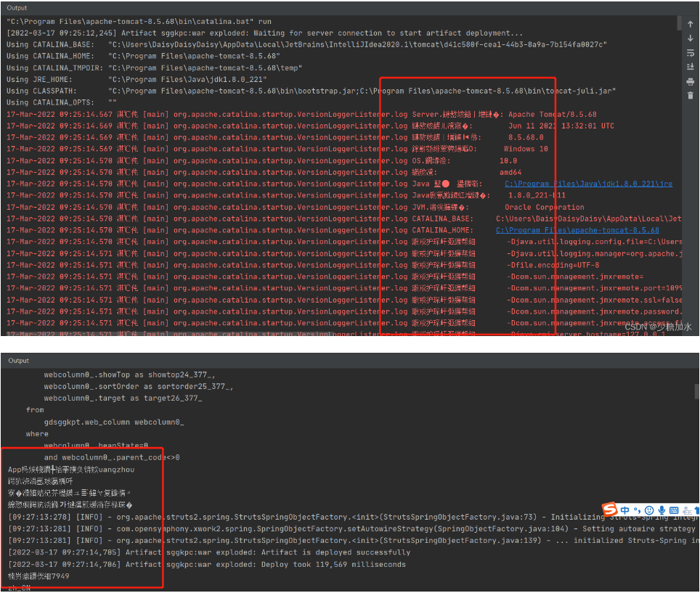The width and height of the screenshot is (700, 601).
Task: Click 'webcolumn0_.target as target26_377_' line
Action: click(x=123, y=398)
